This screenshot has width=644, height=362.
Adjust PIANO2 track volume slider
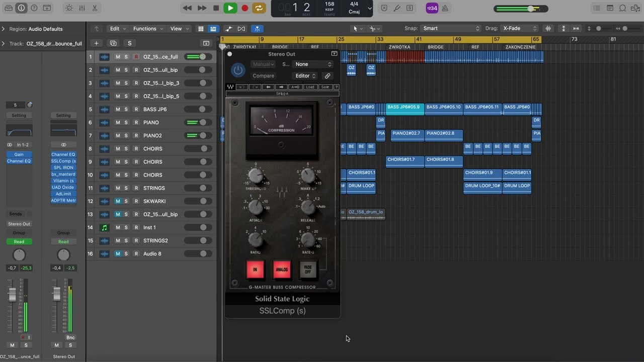198,135
